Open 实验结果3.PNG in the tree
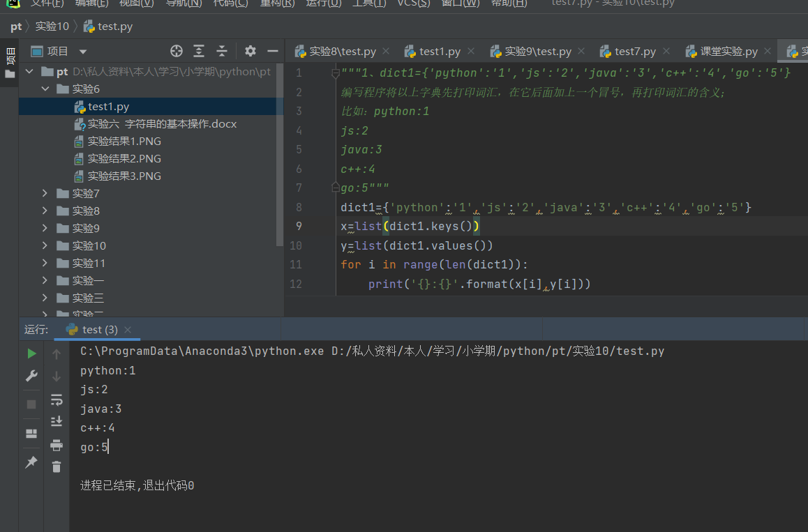The width and height of the screenshot is (808, 532). click(x=124, y=176)
